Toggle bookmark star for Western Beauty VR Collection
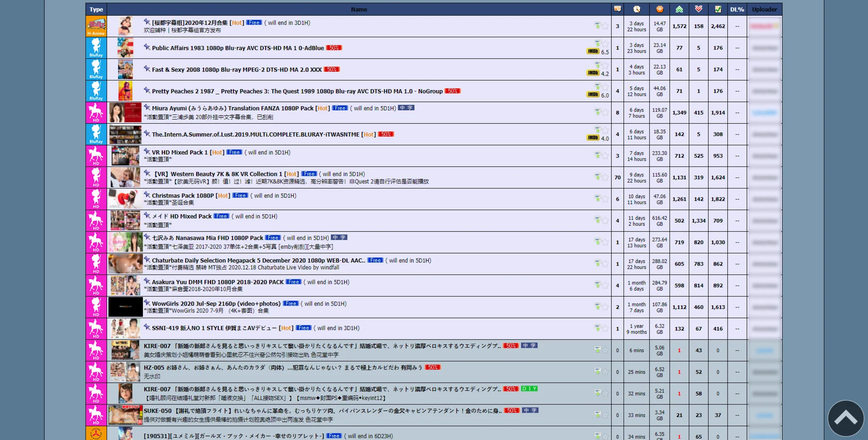This screenshot has height=440, width=868. click(x=605, y=177)
